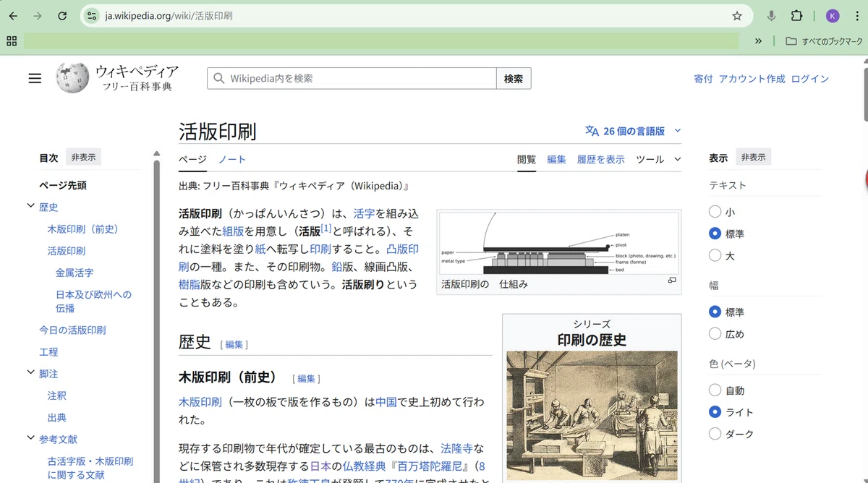Jump to 金属活字 in contents

(75, 273)
